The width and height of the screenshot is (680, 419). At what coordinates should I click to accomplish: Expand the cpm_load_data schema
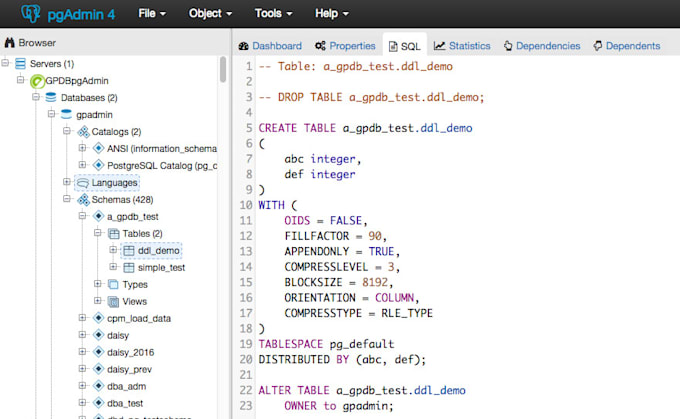pos(82,319)
